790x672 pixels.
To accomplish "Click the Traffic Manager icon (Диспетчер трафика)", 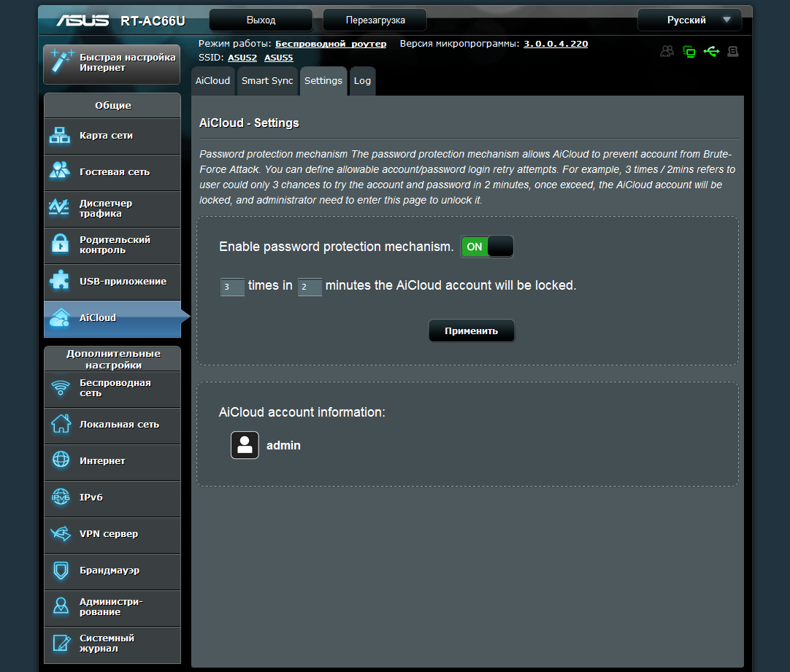I will (x=59, y=207).
